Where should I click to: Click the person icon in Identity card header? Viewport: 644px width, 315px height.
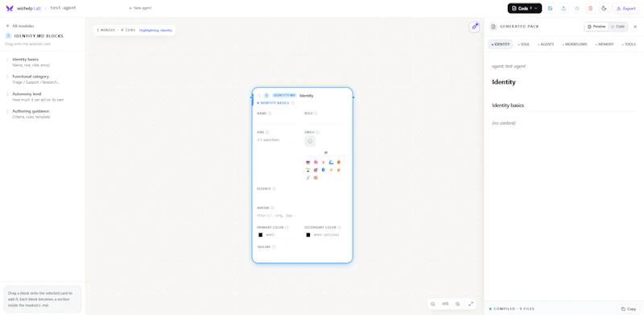(266, 95)
